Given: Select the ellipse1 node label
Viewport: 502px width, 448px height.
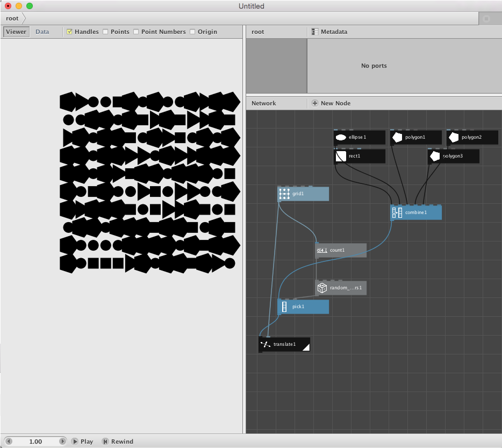Looking at the screenshot, I should click(x=357, y=137).
